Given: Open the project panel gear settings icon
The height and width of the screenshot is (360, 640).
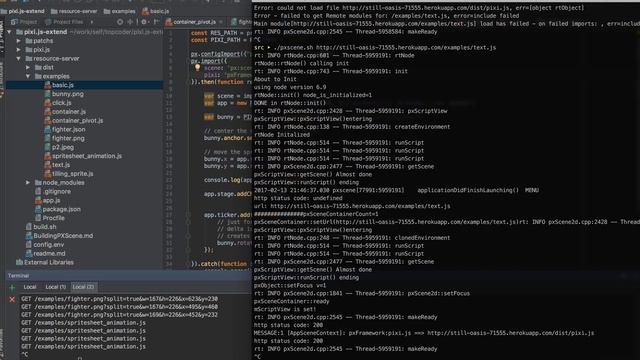Looking at the screenshot, I should tap(144, 22).
